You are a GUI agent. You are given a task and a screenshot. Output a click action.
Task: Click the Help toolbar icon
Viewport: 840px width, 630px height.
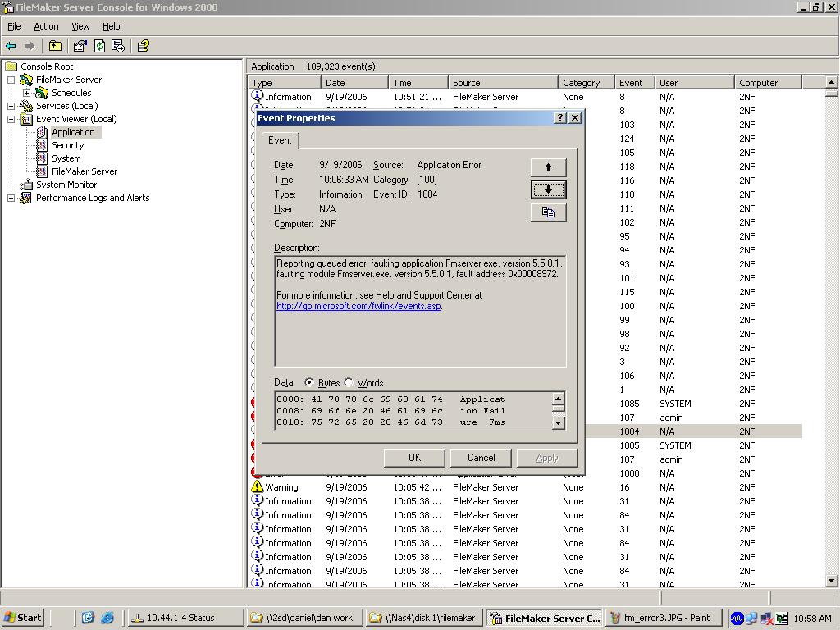(143, 46)
